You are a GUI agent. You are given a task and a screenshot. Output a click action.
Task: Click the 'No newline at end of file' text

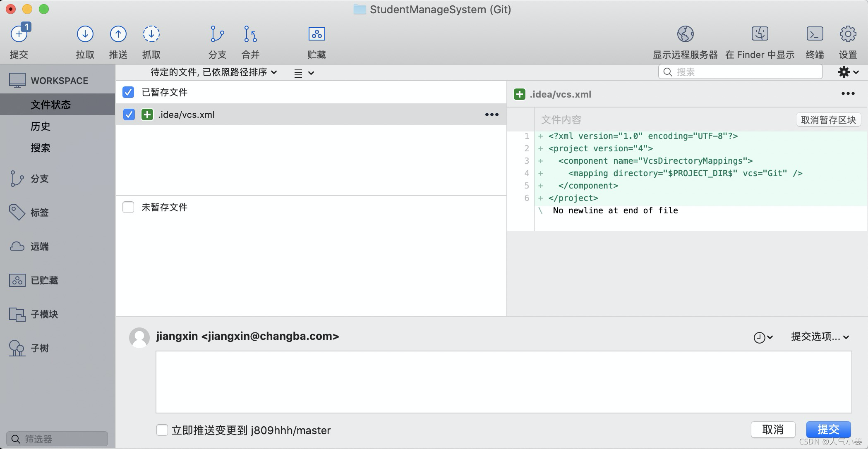pyautogui.click(x=615, y=210)
